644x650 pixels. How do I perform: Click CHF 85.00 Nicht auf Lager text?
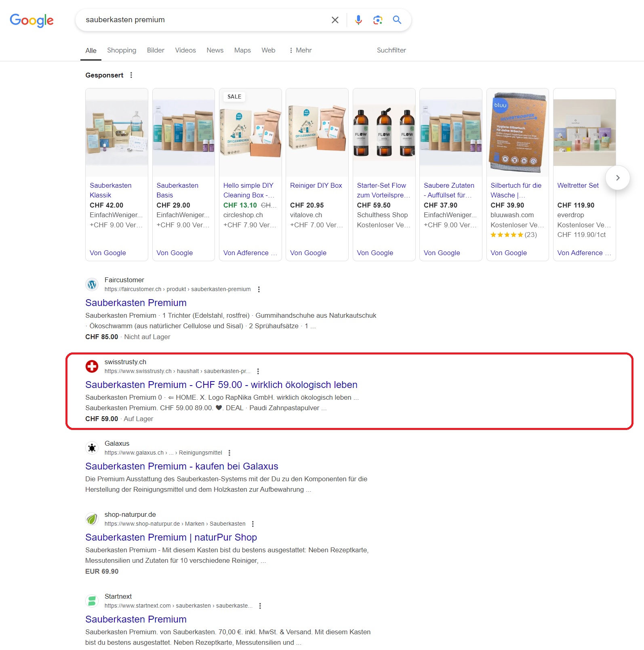tap(128, 337)
